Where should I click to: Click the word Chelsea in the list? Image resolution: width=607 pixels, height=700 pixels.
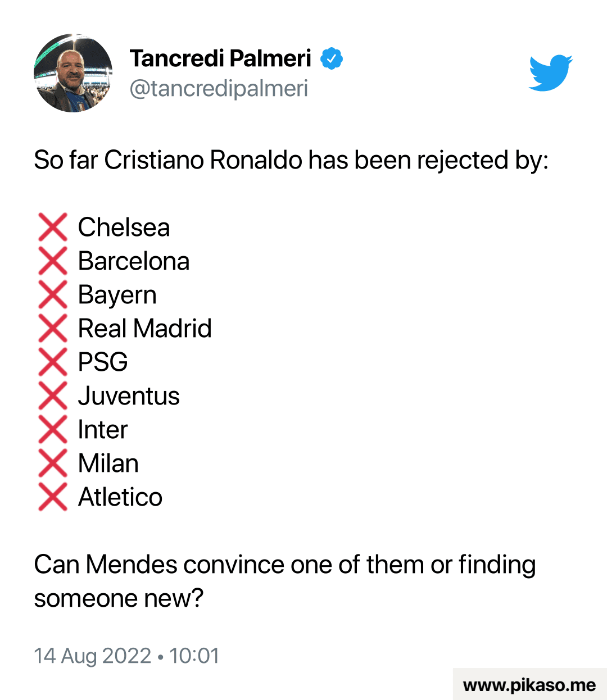point(124,228)
